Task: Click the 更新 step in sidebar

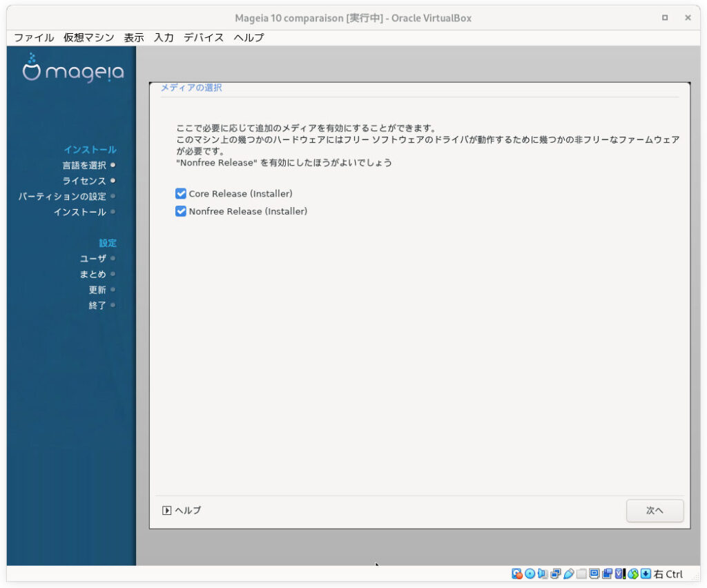Action: (97, 290)
